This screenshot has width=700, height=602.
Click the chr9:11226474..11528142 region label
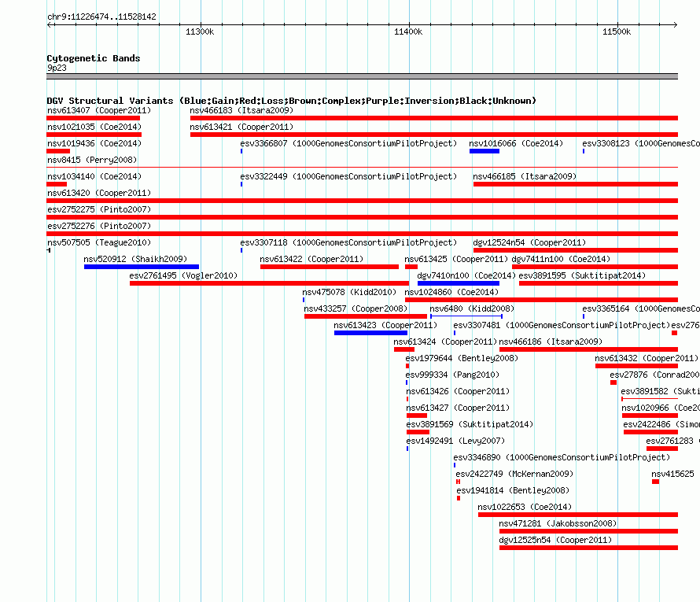pos(101,17)
